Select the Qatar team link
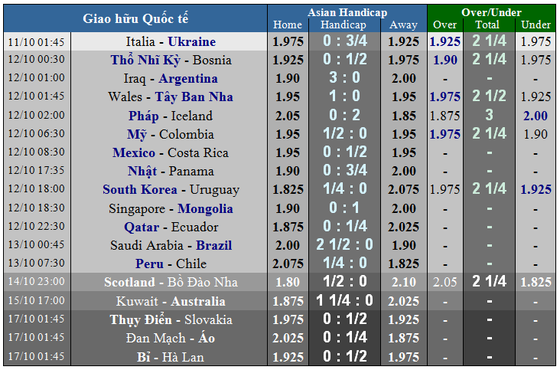Image resolution: width=560 pixels, height=370 pixels. coord(142,227)
